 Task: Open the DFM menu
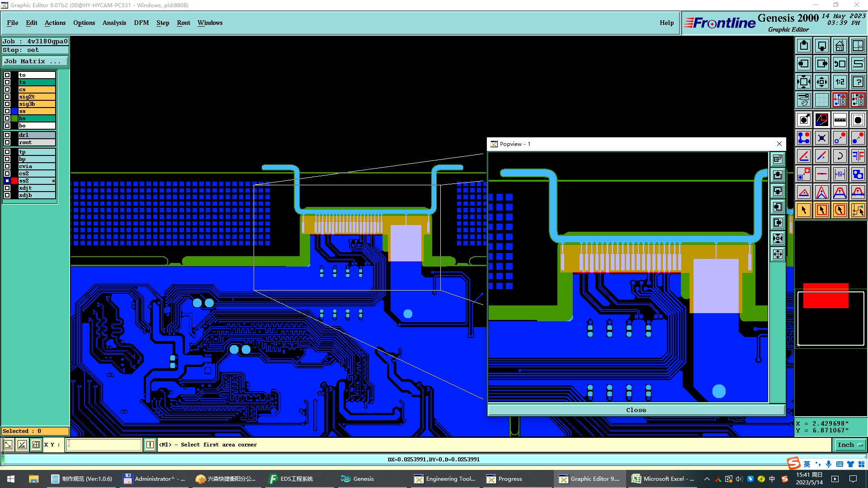141,23
